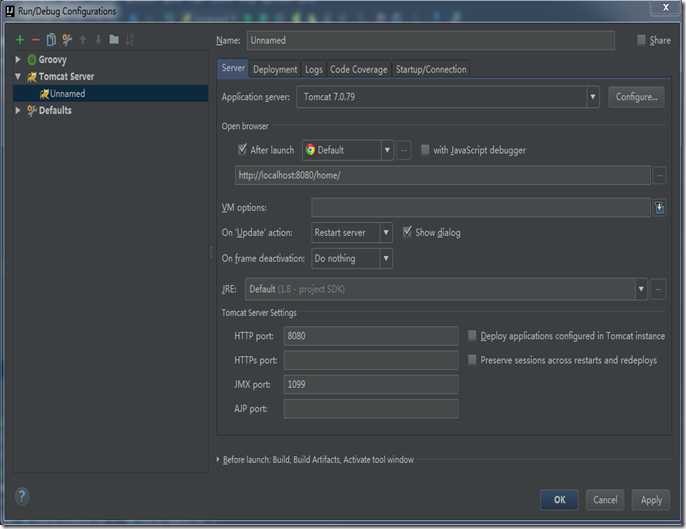
Task: Open the On 'Update' action dropdown
Action: [x=386, y=232]
